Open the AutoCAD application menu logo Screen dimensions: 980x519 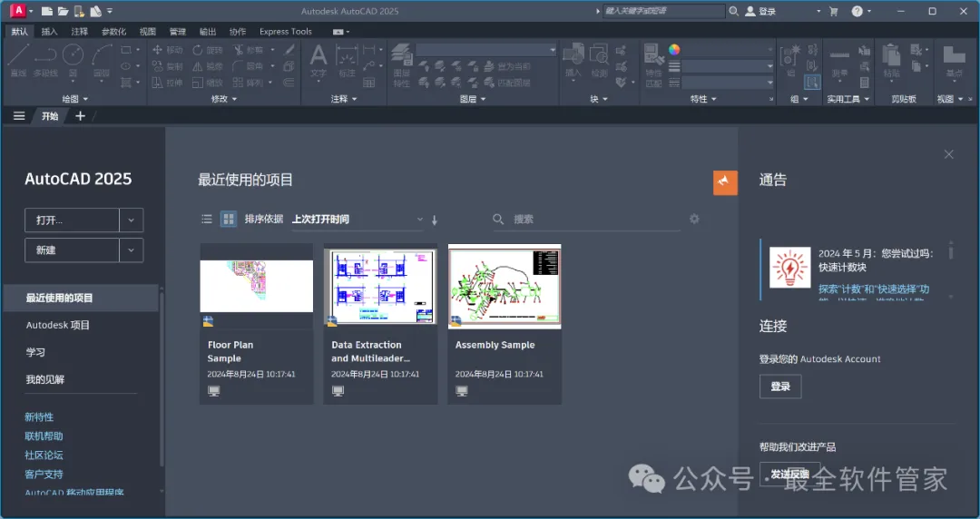(18, 11)
